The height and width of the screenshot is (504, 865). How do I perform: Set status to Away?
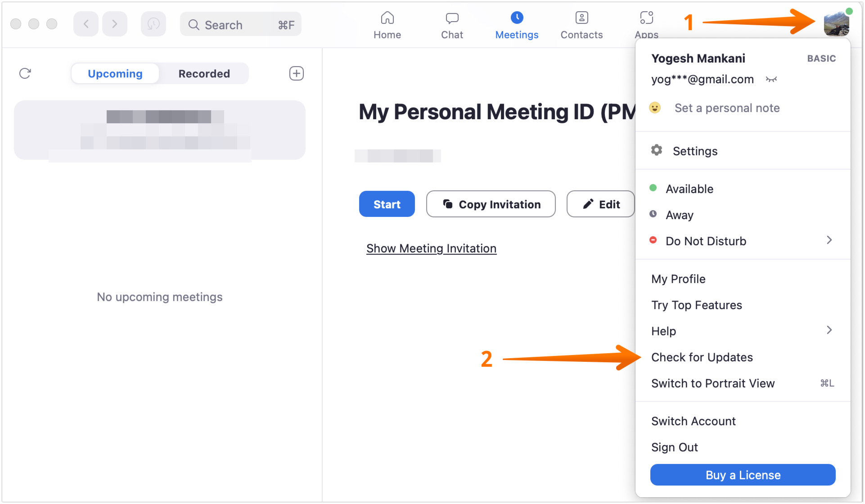pos(679,215)
